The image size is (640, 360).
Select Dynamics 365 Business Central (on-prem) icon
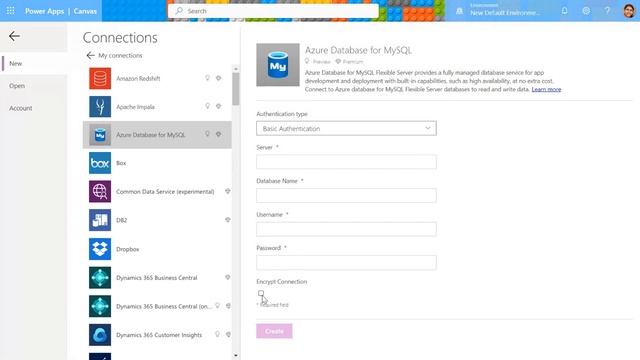tap(100, 306)
